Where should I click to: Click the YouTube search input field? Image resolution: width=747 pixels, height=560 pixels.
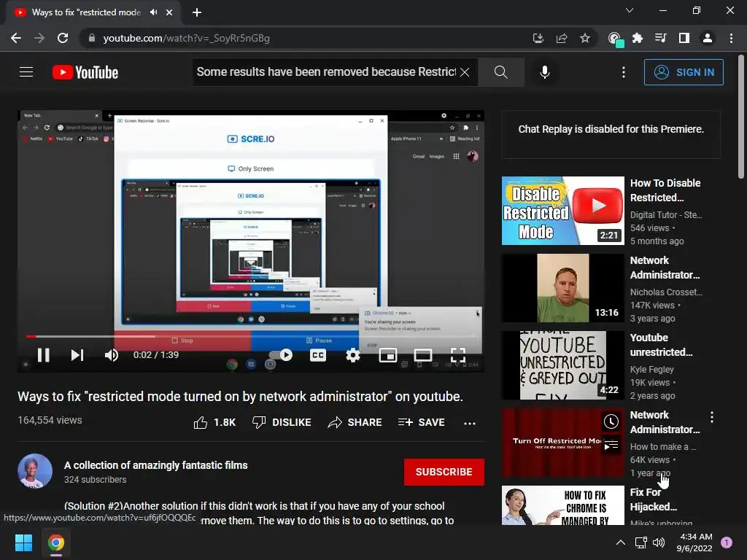coord(326,72)
